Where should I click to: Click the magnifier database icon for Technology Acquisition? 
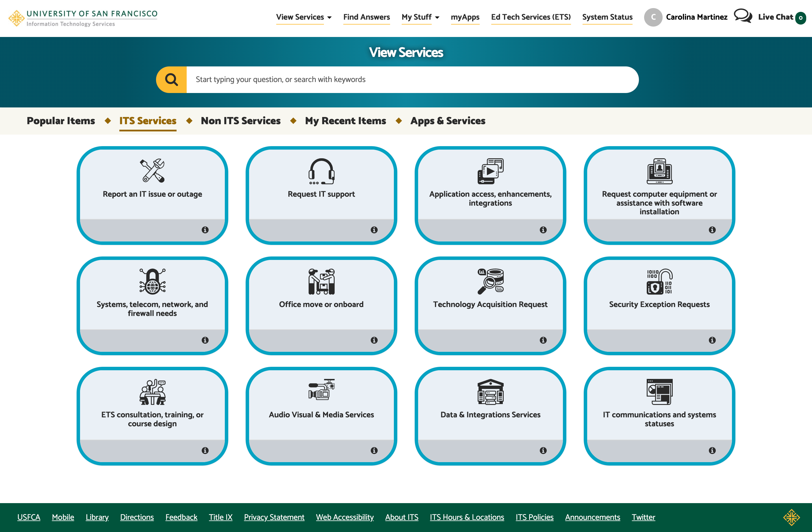click(x=490, y=281)
